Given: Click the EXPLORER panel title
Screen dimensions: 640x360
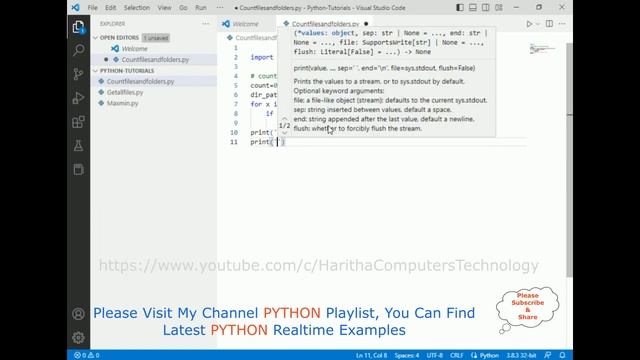Looking at the screenshot, I should point(113,24).
